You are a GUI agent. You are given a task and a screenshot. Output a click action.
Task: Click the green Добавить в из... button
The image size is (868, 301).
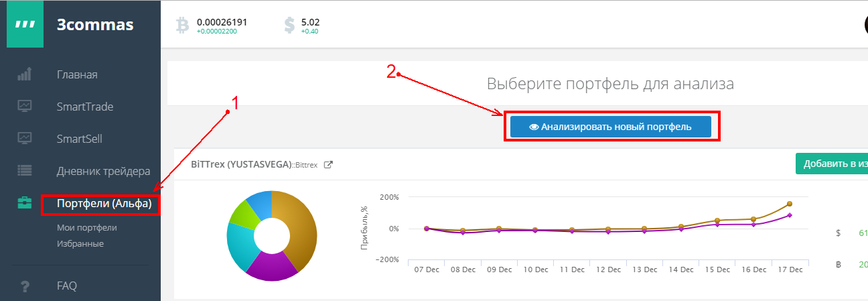(832, 164)
